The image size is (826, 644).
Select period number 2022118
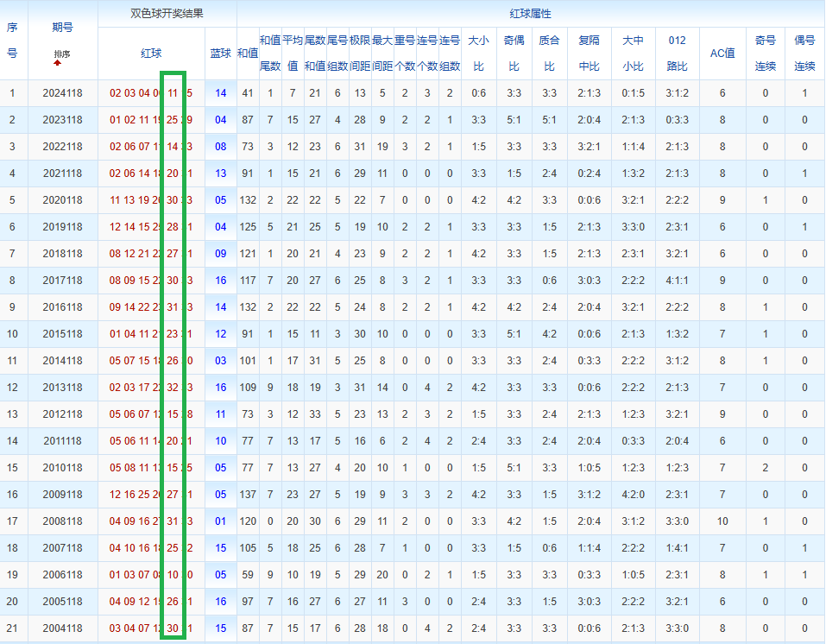tap(63, 147)
